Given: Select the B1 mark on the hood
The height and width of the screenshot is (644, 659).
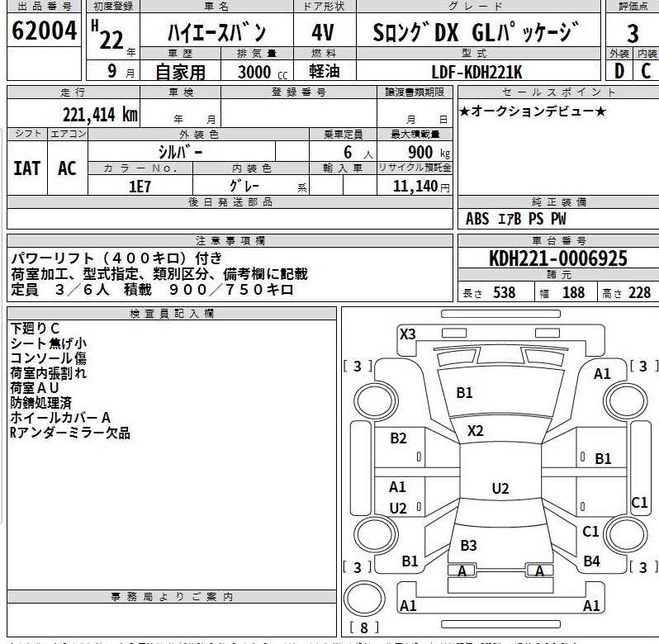Looking at the screenshot, I should click(x=464, y=393).
